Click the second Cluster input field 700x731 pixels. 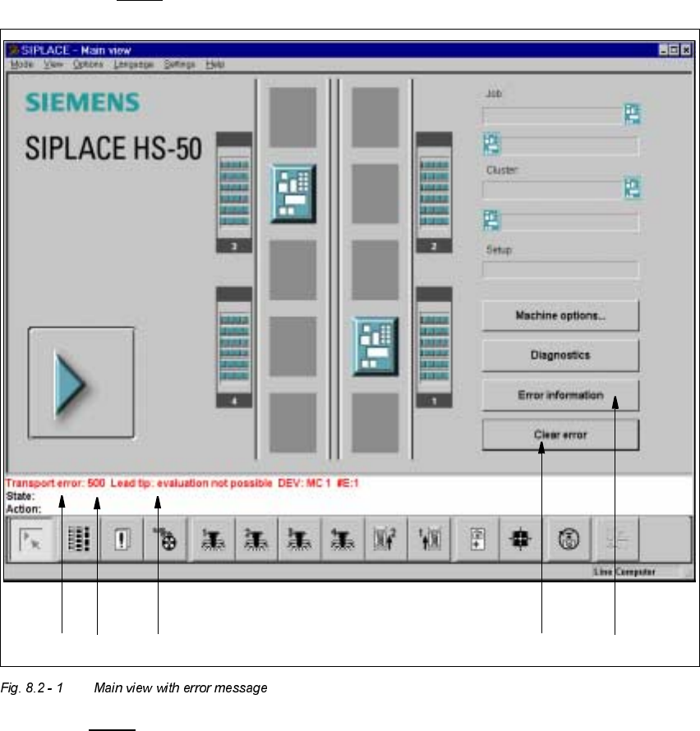click(570, 222)
